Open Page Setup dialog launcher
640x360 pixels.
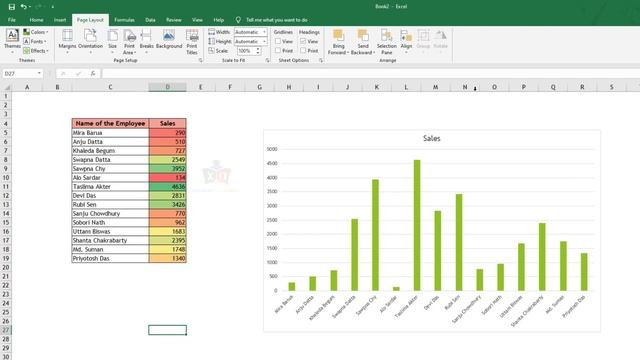pos(200,60)
